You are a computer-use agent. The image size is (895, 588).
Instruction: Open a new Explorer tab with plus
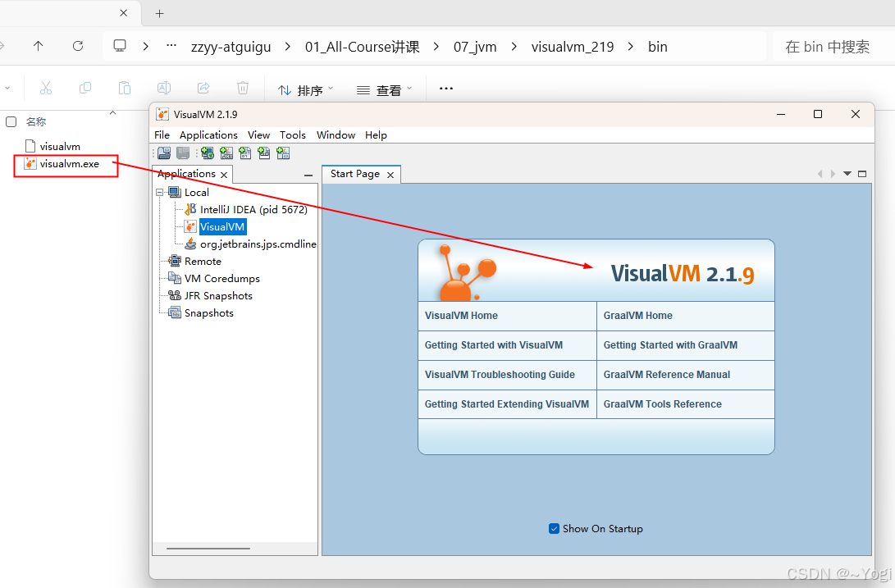coord(160,14)
